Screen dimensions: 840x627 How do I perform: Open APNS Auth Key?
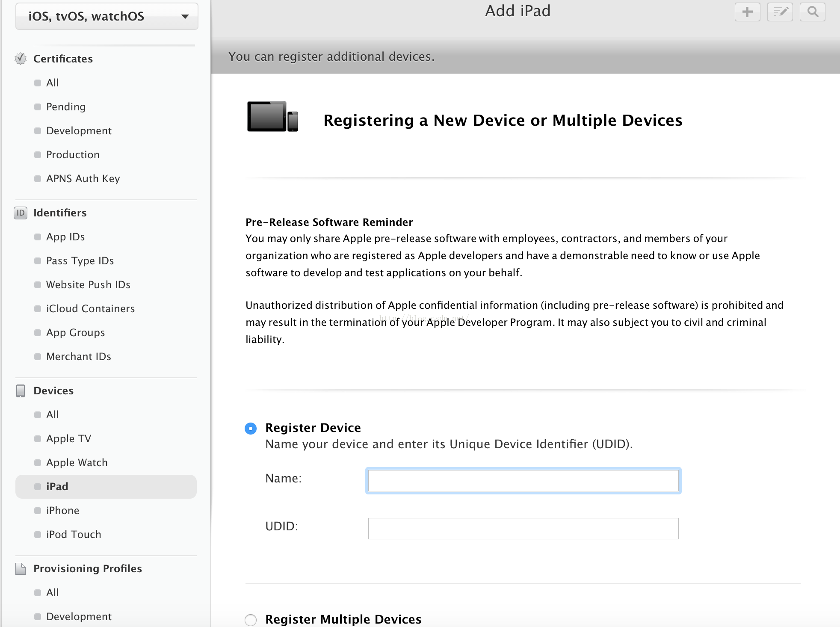tap(83, 178)
